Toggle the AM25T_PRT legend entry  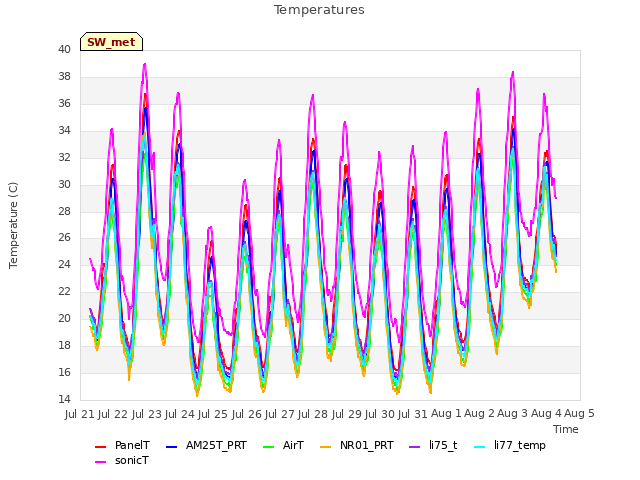pos(206,445)
